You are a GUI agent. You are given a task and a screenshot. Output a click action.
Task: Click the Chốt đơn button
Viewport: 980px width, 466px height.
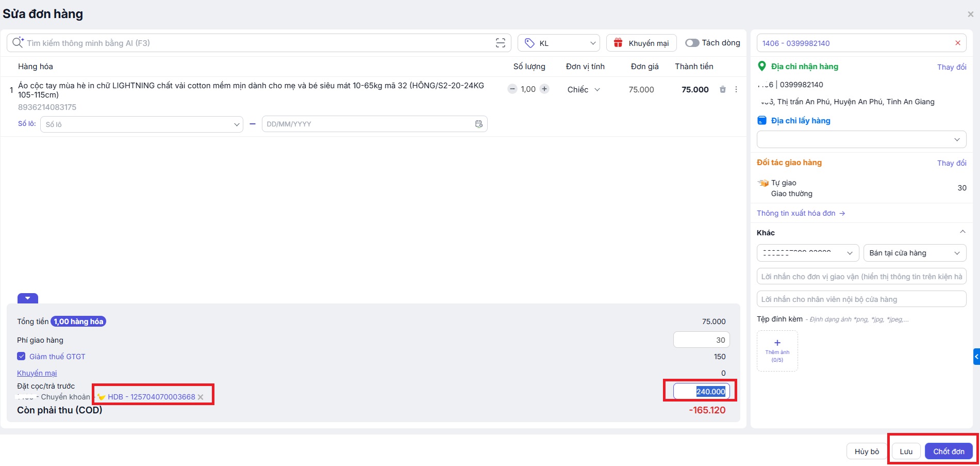pyautogui.click(x=949, y=452)
